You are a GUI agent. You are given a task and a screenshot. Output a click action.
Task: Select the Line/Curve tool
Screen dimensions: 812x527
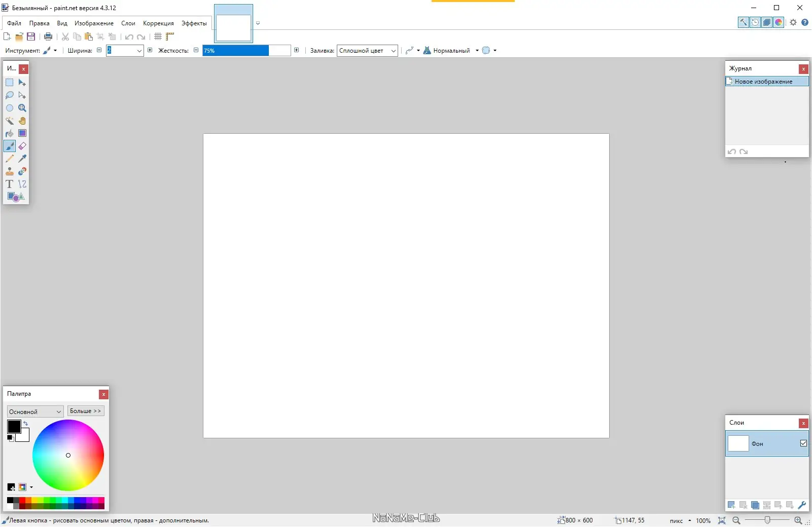(x=22, y=184)
